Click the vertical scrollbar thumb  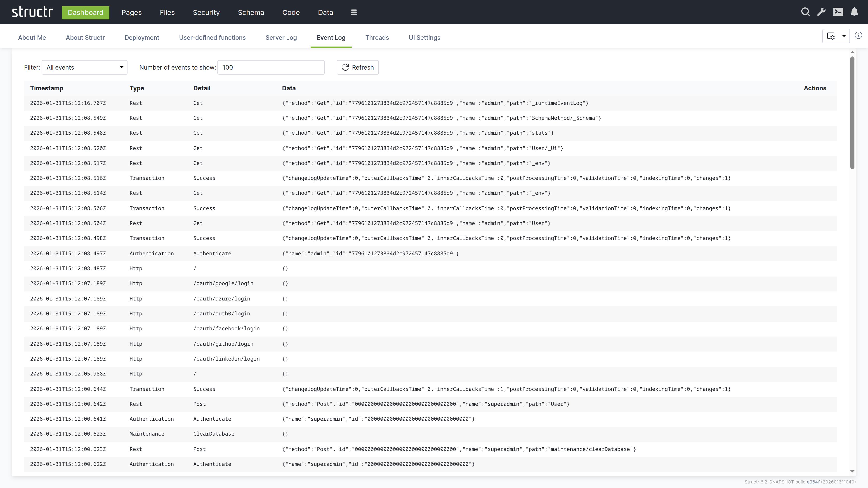852,113
